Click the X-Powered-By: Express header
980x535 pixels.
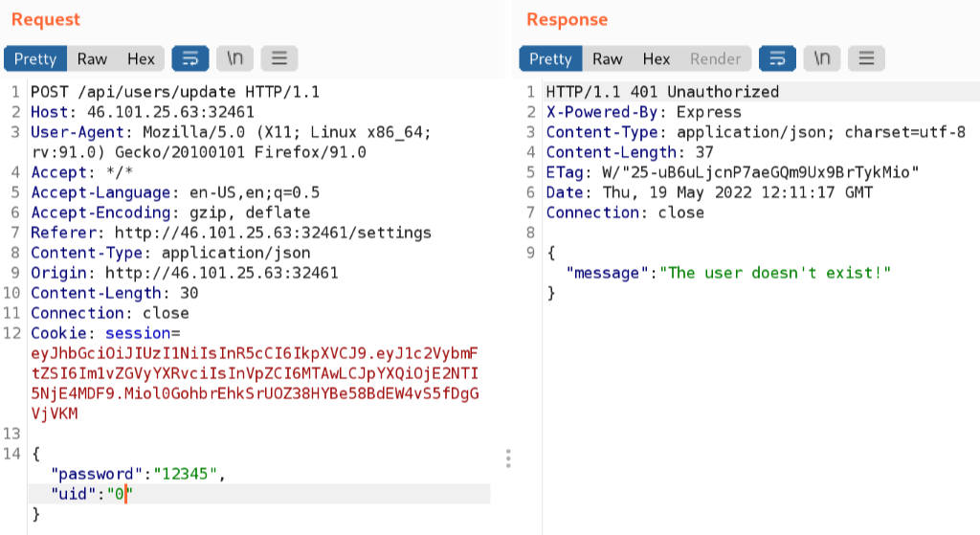644,112
